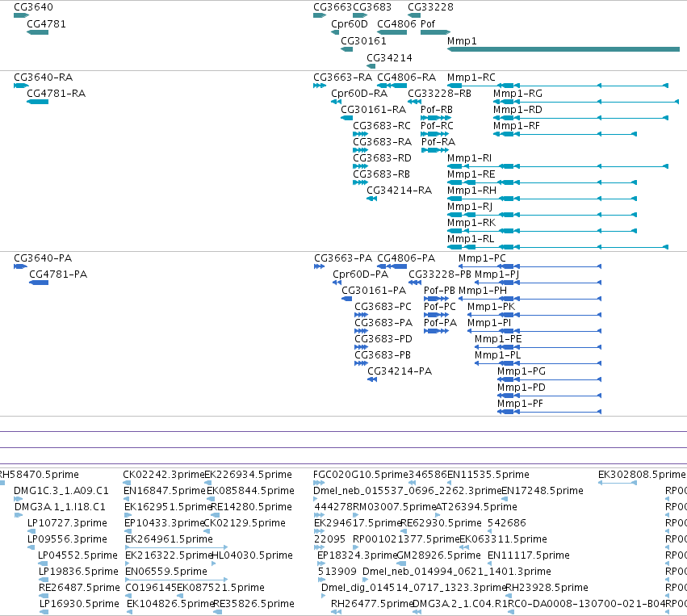
Task: Select transcript label Pof-RB
Action: pyautogui.click(x=437, y=110)
